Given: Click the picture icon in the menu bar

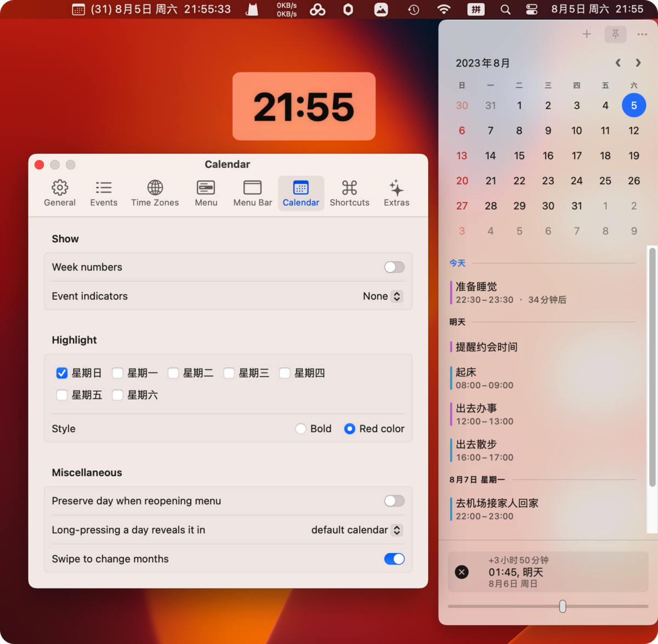Looking at the screenshot, I should coord(381,9).
